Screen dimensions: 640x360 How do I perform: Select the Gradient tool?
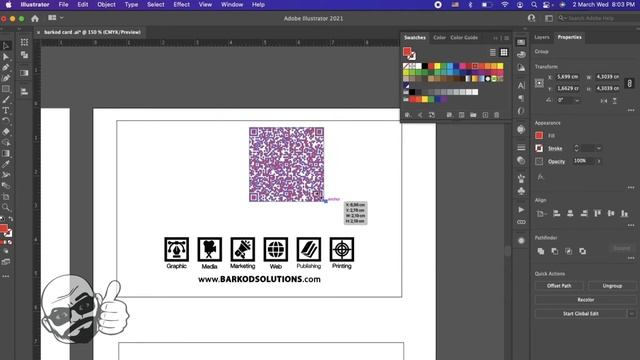pyautogui.click(x=6, y=153)
